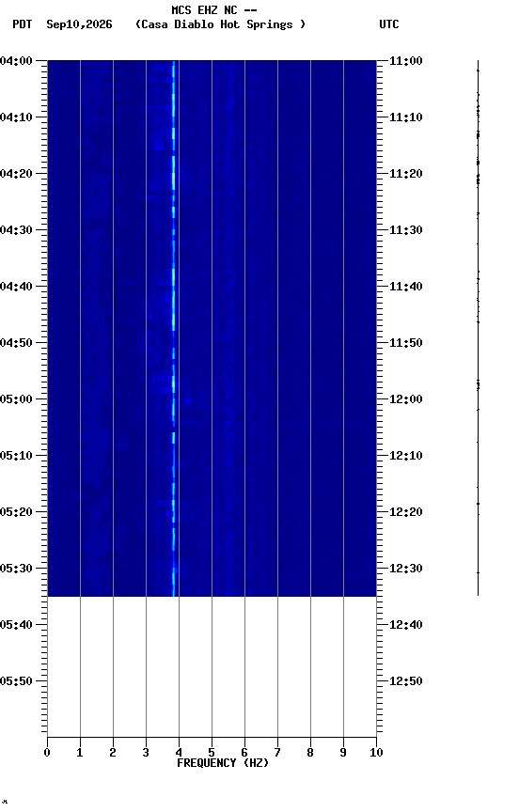Click the 05:40 PDT time label
Screen dimensions: 519x812
click(x=16, y=625)
